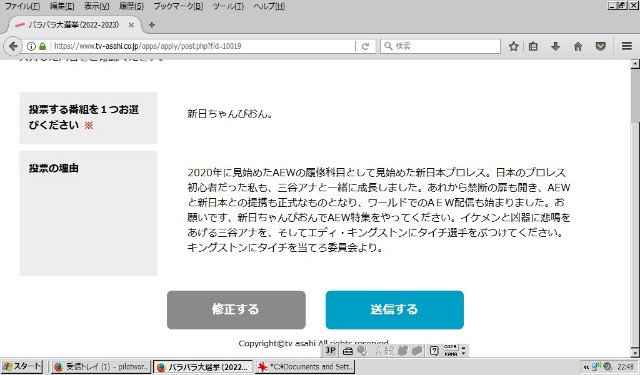Switch to the 受信トレイ taskbar window

coord(101,367)
